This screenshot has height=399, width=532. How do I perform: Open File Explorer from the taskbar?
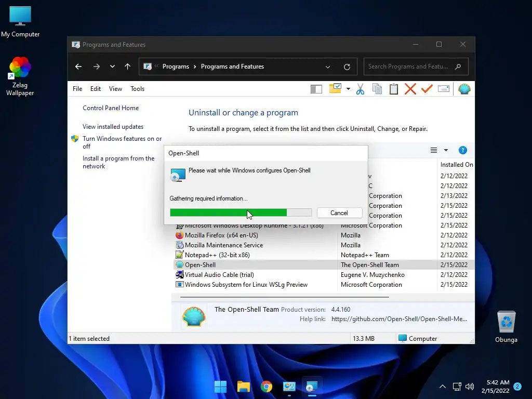pos(244,387)
